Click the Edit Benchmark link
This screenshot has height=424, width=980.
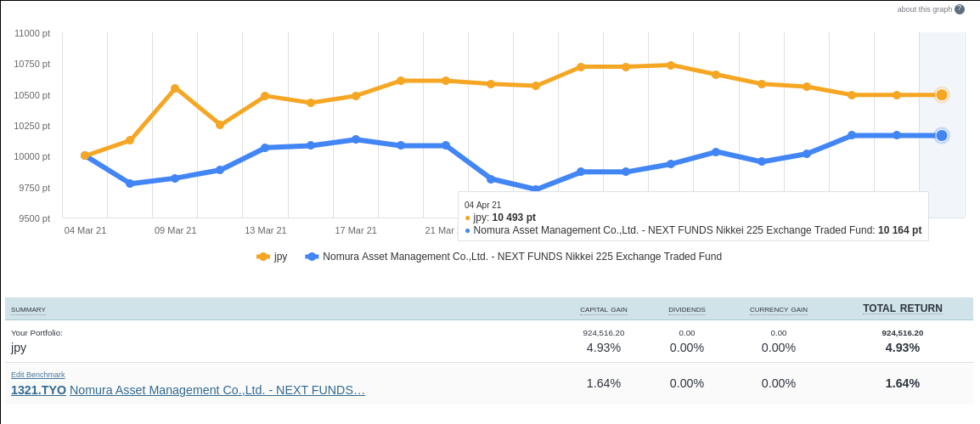[x=38, y=375]
